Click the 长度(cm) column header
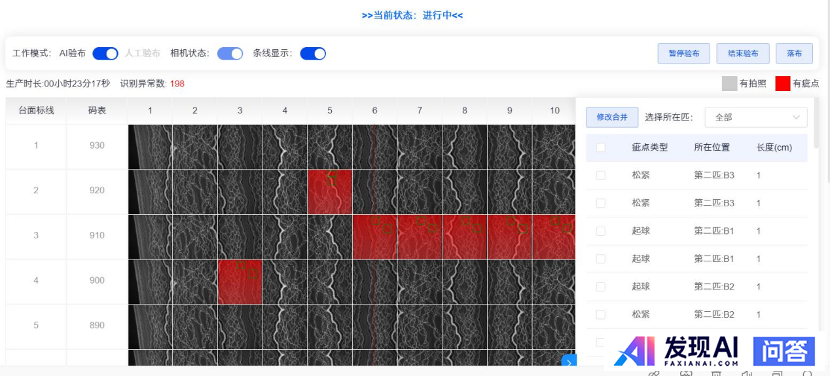830x376 pixels. coord(774,148)
